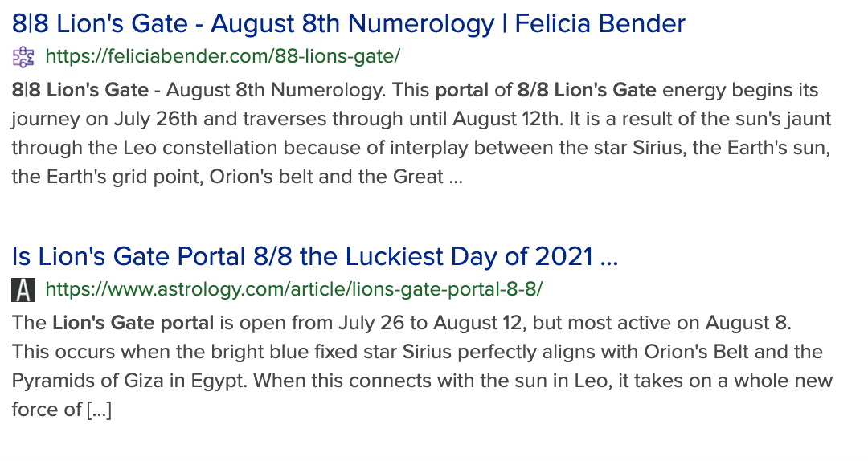Click "August 8th Numerology" in the first title
This screenshot has height=461, width=868.
(353, 22)
